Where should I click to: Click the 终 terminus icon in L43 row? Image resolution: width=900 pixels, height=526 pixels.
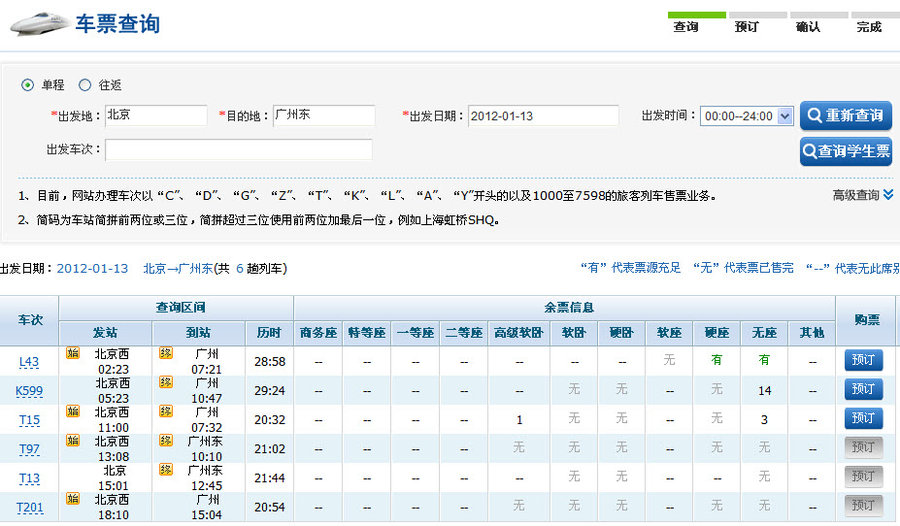click(165, 353)
